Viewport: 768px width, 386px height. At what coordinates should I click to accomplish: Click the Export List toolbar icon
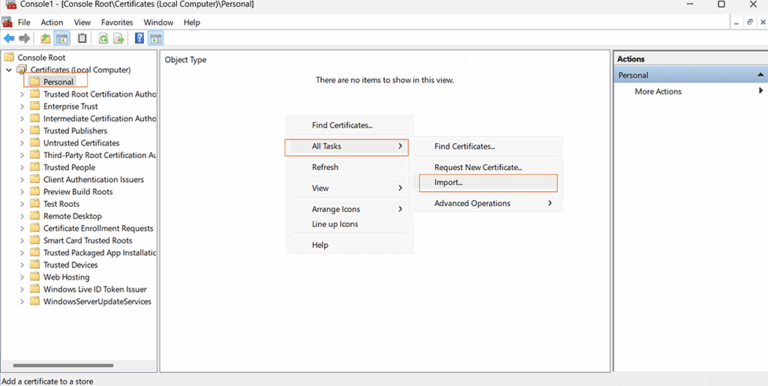119,38
